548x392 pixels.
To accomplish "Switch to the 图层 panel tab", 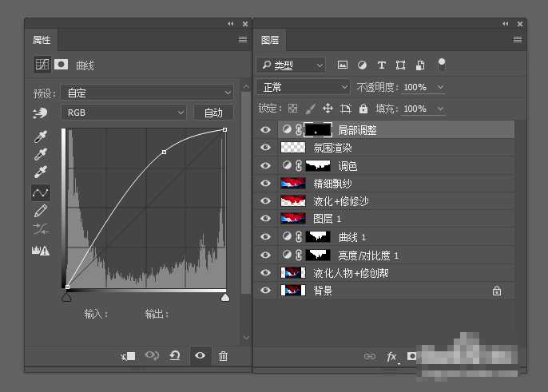I will pos(270,40).
